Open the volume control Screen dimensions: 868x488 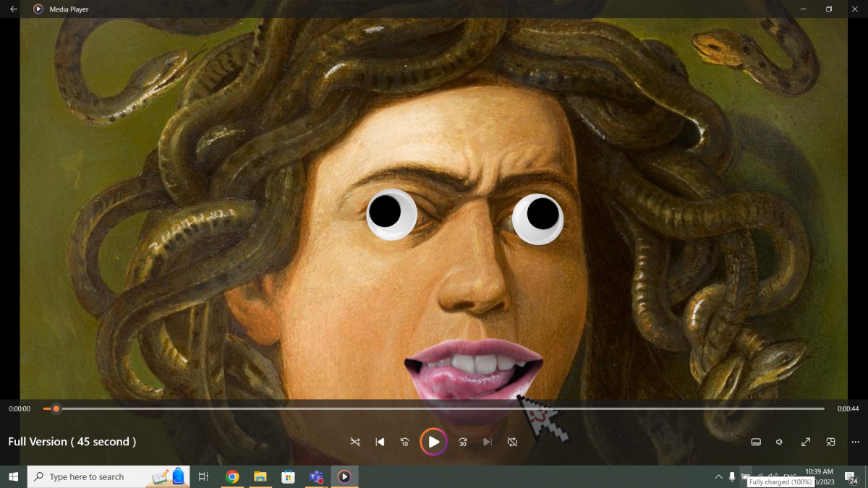[x=780, y=442]
